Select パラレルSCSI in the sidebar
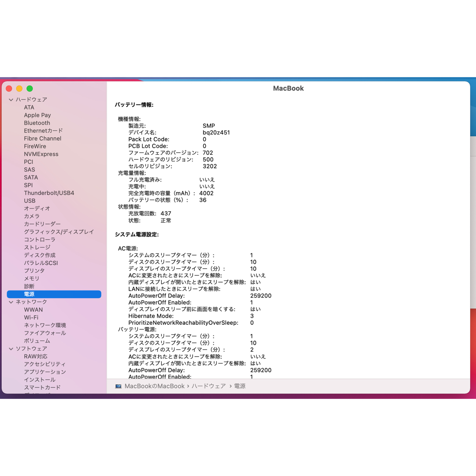 [41, 263]
